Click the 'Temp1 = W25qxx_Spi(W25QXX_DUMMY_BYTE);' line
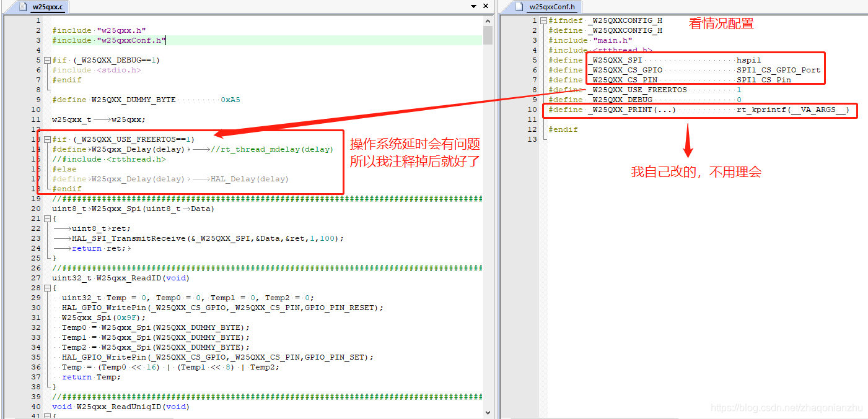The height and width of the screenshot is (419, 868). [156, 337]
